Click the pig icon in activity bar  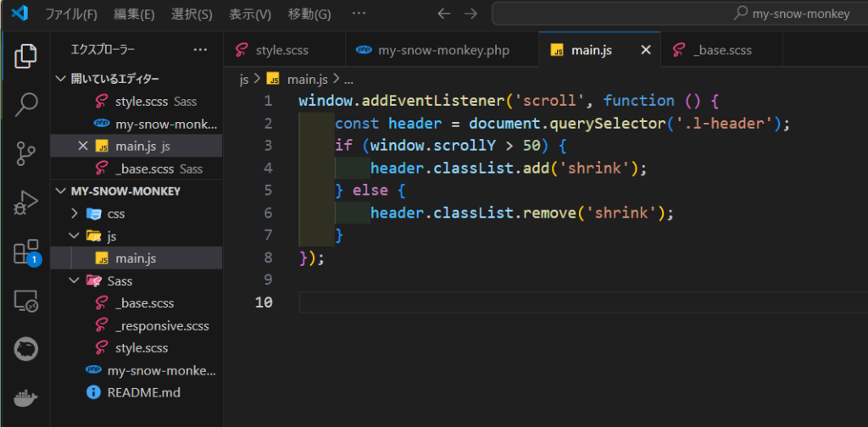click(x=25, y=349)
